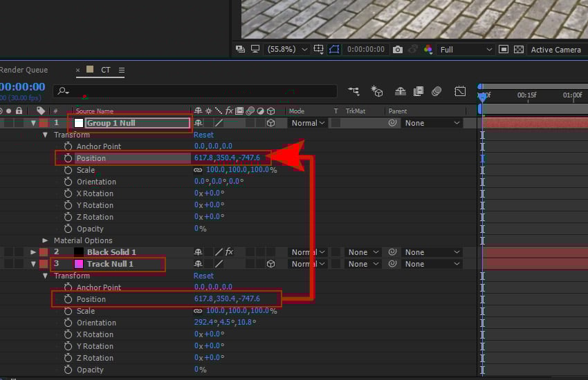
Task: Click primary viewer monitor icon
Action: 255,49
